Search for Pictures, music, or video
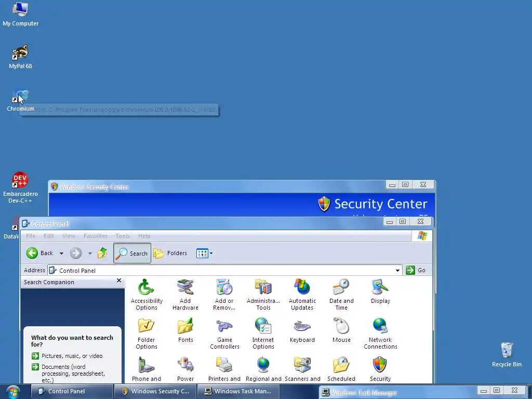Image resolution: width=532 pixels, height=399 pixels. (67, 356)
